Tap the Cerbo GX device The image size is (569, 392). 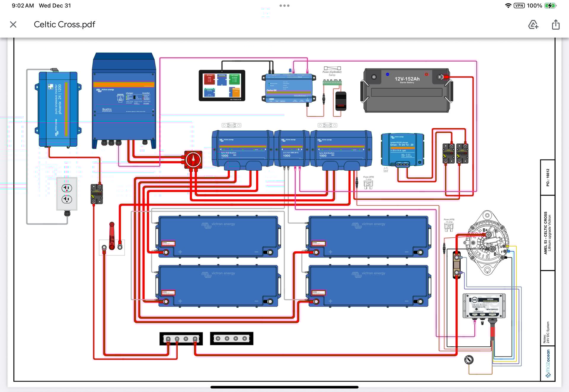click(288, 88)
